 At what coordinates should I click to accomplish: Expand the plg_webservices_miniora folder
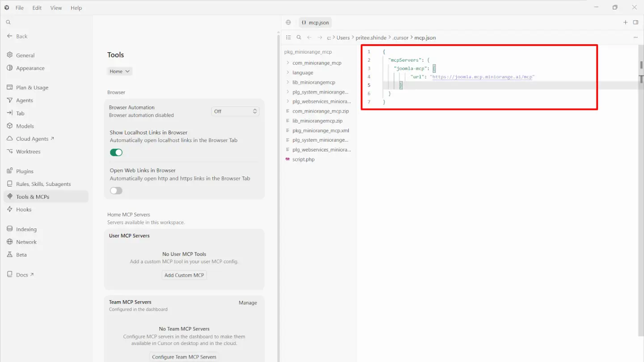tap(322, 101)
